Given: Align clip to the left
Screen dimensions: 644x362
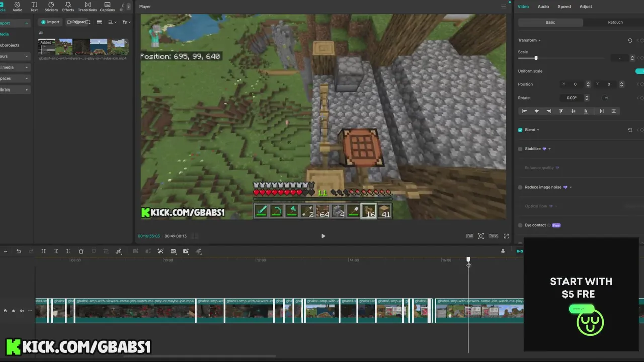Looking at the screenshot, I should tap(524, 111).
